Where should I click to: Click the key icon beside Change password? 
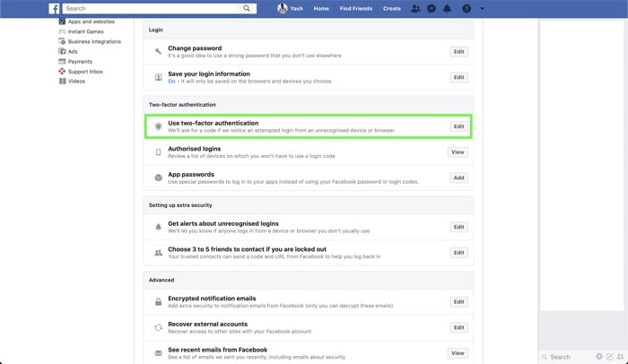click(158, 51)
